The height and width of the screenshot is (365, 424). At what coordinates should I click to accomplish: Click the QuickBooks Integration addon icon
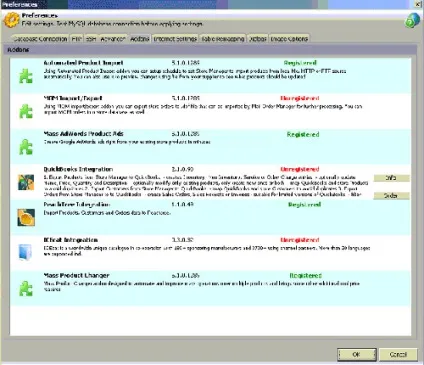pos(26,182)
